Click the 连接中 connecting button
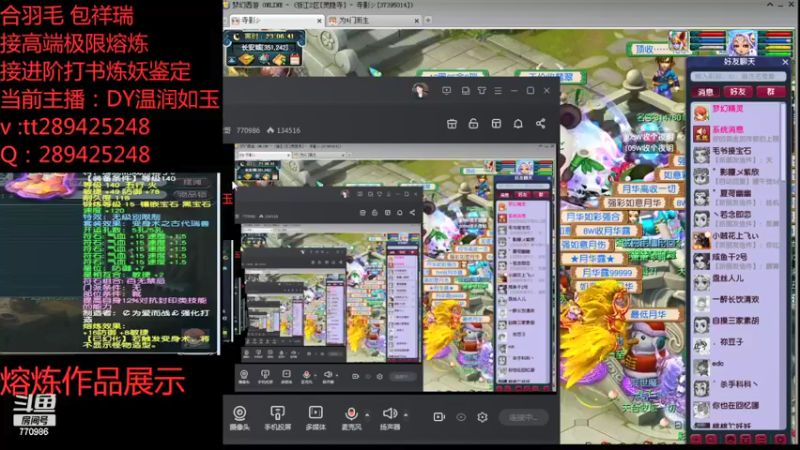Viewport: 800px width, 450px height. pos(523,417)
